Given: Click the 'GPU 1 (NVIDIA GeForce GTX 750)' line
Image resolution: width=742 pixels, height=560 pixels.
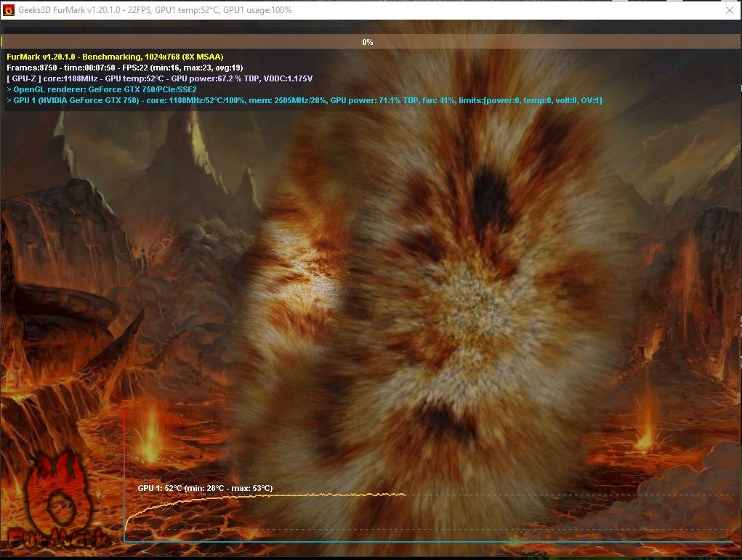Looking at the screenshot, I should click(x=305, y=100).
